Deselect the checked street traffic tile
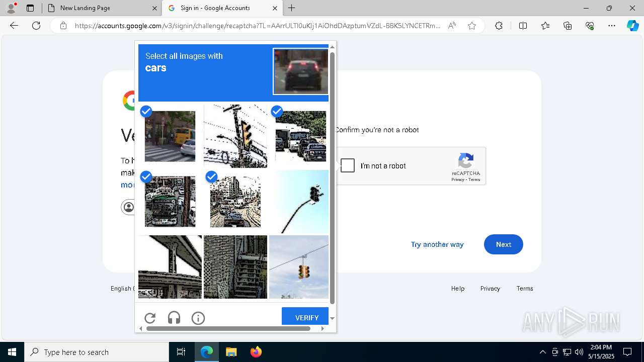The height and width of the screenshot is (362, 644). click(235, 202)
